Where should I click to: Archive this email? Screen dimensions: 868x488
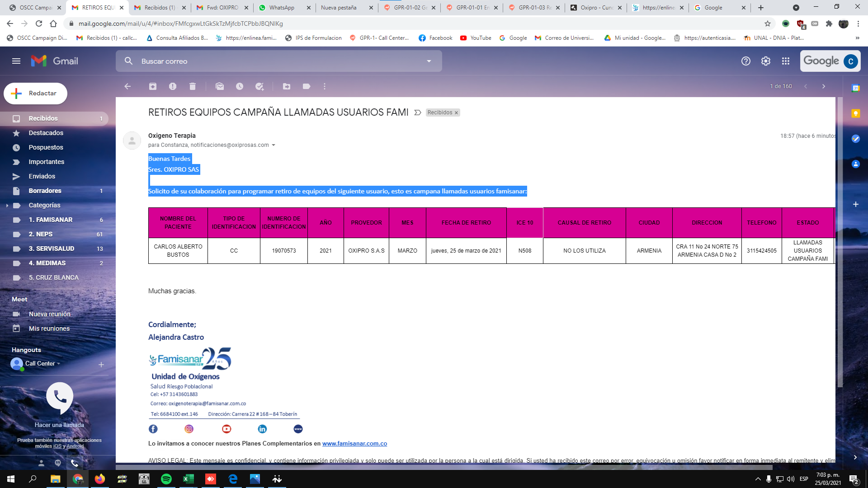(x=153, y=86)
